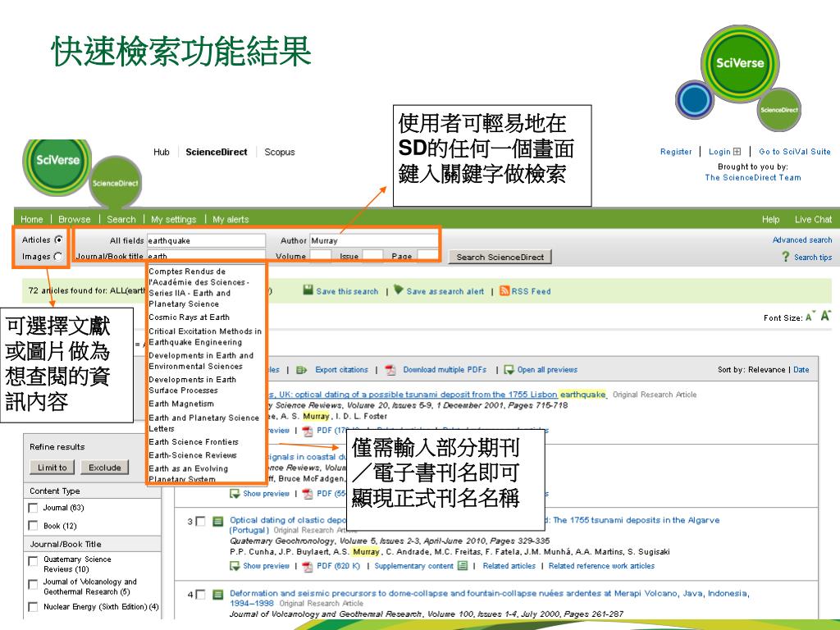Viewport: 840px width, 630px height.
Task: Open the Help link in the green bar
Action: (770, 219)
